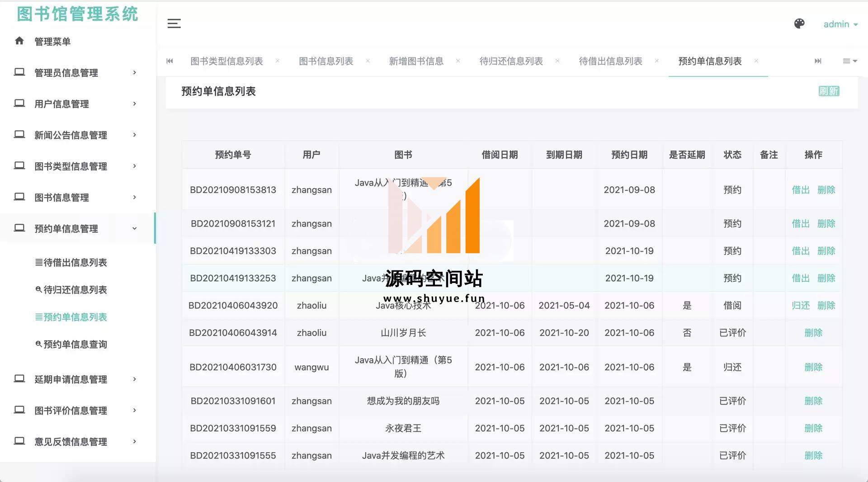Click 删除 for order BD20210908153813
This screenshot has width=868, height=482.
pyautogui.click(x=826, y=190)
